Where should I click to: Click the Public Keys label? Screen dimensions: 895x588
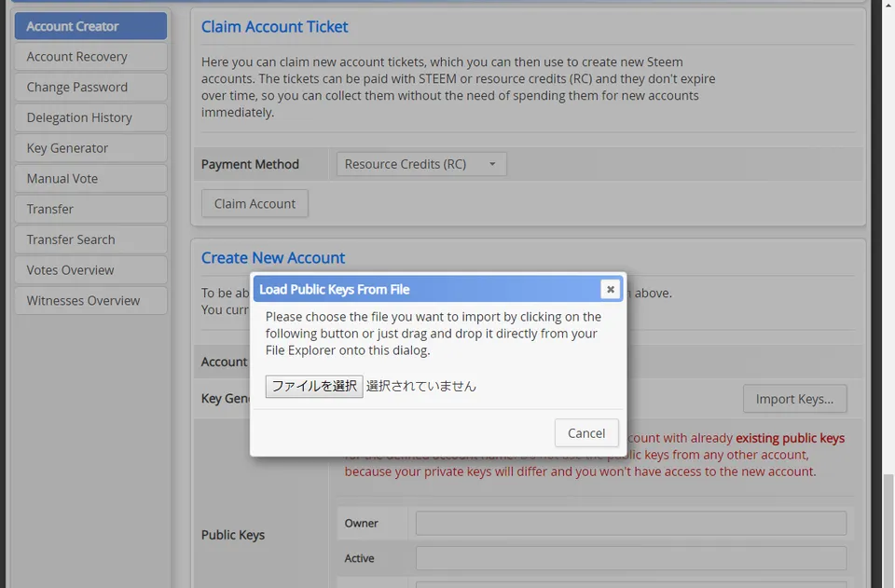coord(233,535)
